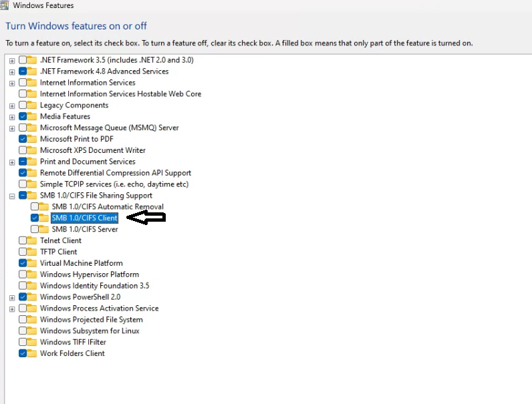This screenshot has height=404, width=532.
Task: Check the .NET Framework 3.5 checkbox
Action: (23, 59)
